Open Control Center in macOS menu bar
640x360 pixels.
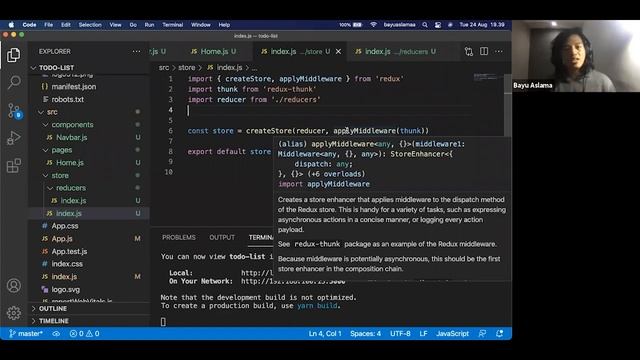coord(438,24)
